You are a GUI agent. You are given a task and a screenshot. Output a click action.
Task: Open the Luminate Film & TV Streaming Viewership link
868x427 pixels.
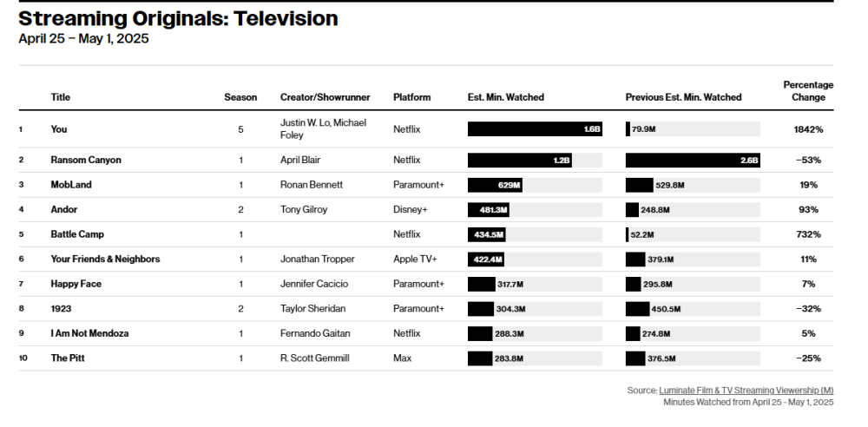tap(746, 391)
